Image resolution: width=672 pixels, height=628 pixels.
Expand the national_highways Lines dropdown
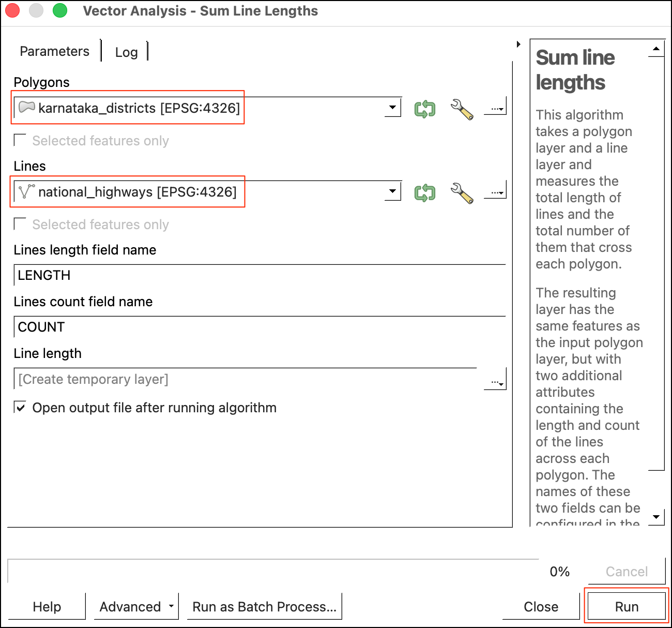392,191
